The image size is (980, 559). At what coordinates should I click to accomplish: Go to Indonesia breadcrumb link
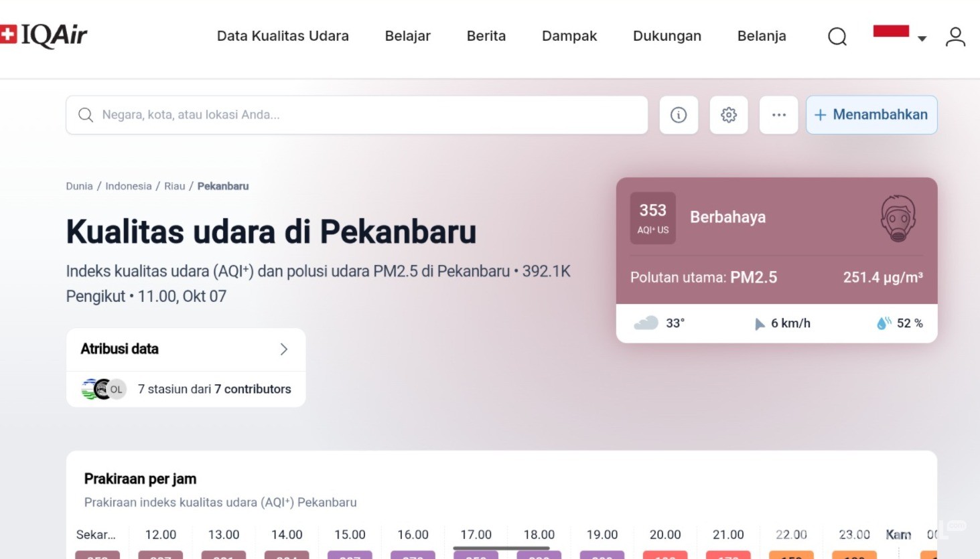coord(129,186)
